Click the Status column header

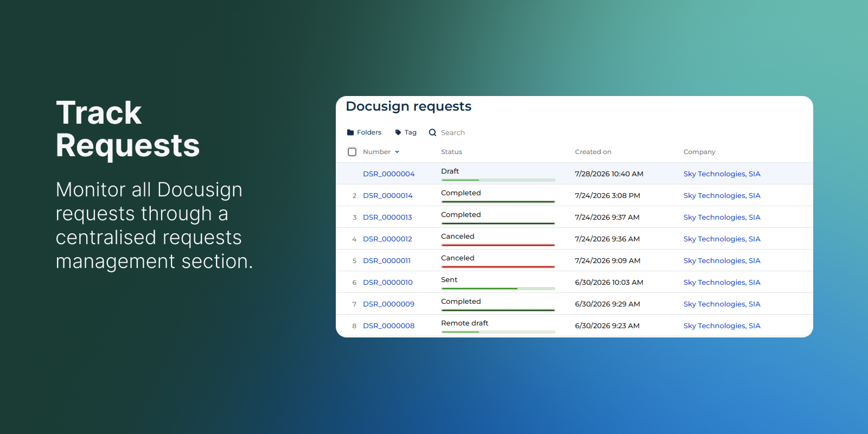[451, 152]
